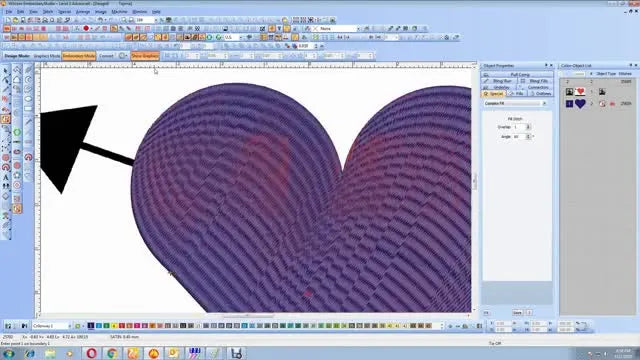Select the arrow Select Object tool
This screenshot has width=640, height=360.
click(x=6, y=70)
